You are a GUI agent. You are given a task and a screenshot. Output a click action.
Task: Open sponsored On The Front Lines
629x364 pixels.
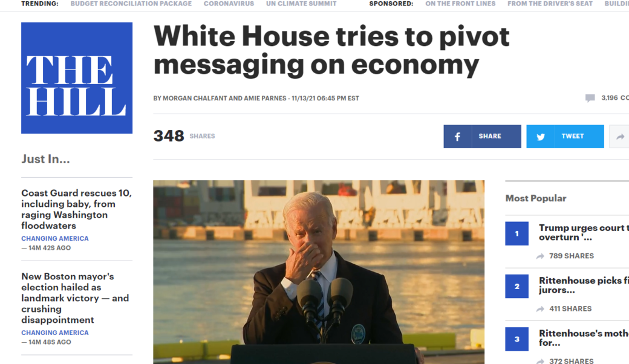point(460,4)
